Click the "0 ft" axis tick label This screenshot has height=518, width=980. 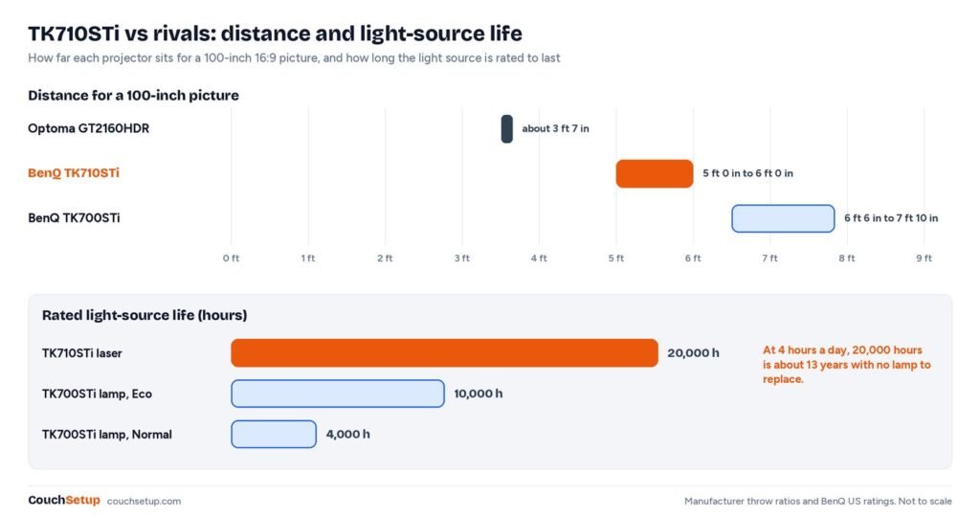(x=232, y=259)
